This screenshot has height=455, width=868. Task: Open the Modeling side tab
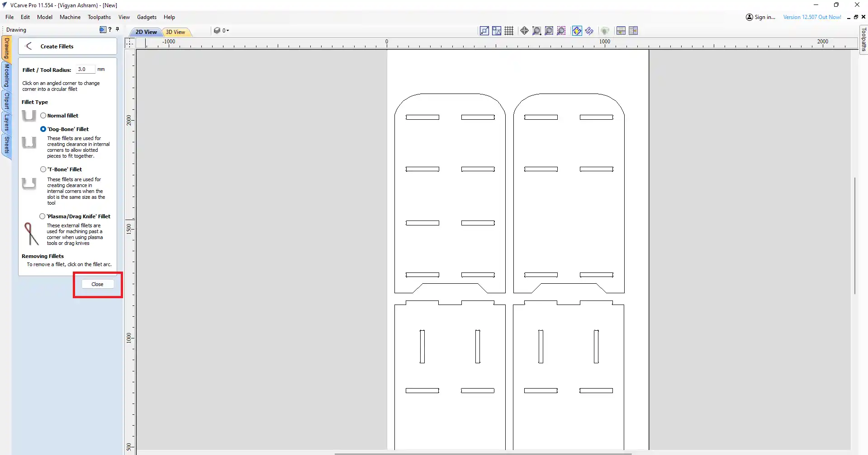pyautogui.click(x=7, y=75)
